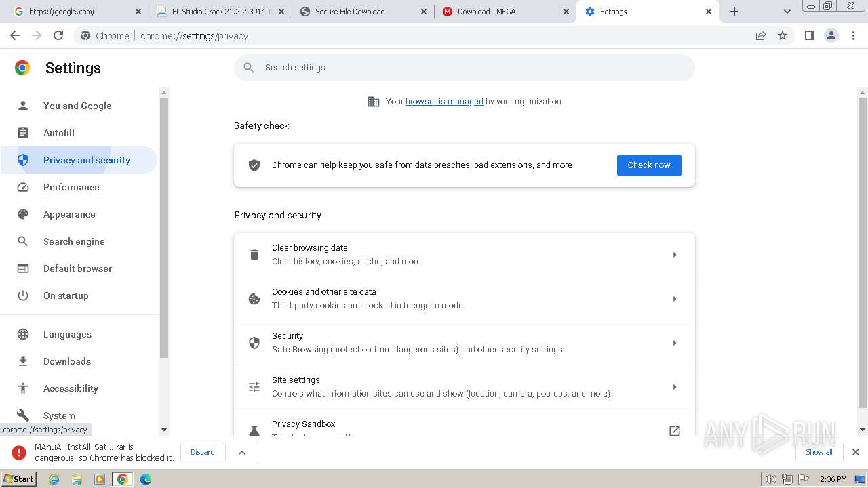This screenshot has height=488, width=868.
Task: Click the Search settings field
Action: [x=465, y=68]
